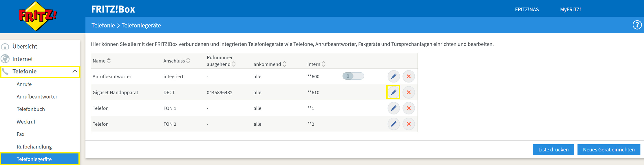
Task: Open the Anrufe submenu item
Action: pyautogui.click(x=24, y=84)
